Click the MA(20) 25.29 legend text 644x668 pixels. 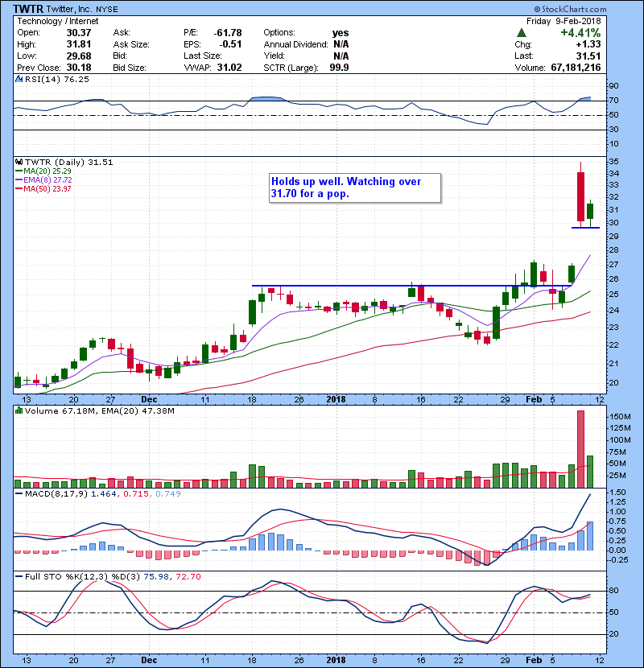pos(47,171)
